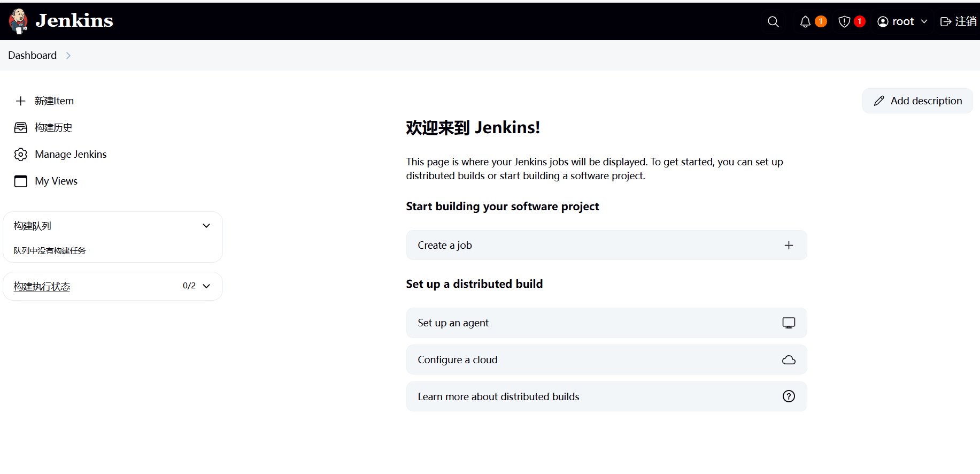
Task: Click the Configure a cloud card
Action: (x=606, y=360)
